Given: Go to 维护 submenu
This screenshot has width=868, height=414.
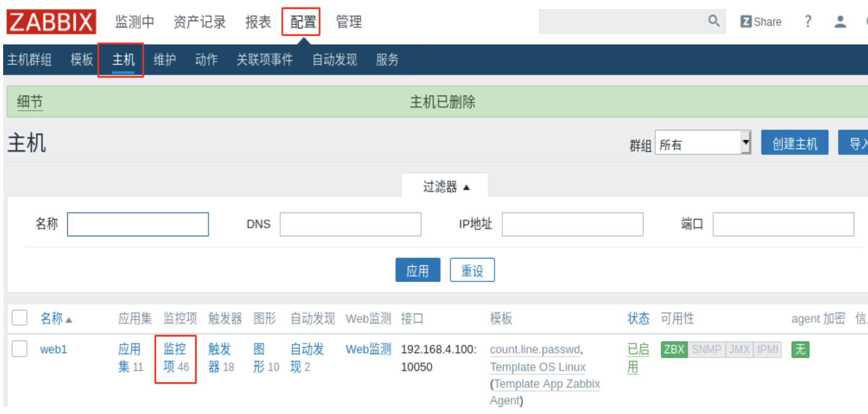Looking at the screenshot, I should pyautogui.click(x=165, y=60).
